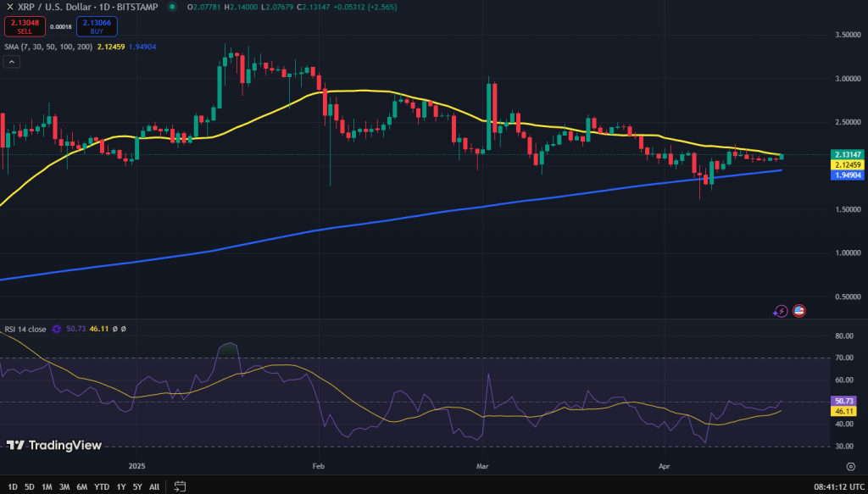The image size is (868, 494).
Task: Click the RSI 14 close legend label
Action: 25,329
